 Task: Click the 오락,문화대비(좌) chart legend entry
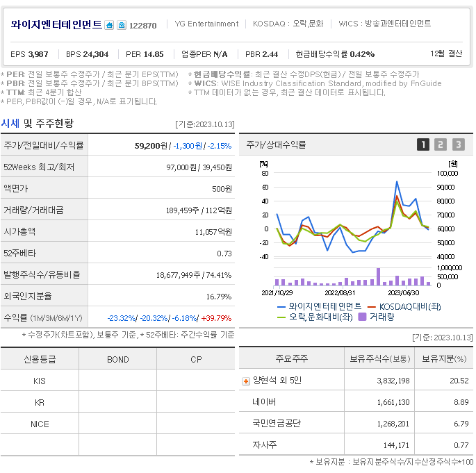315,317
